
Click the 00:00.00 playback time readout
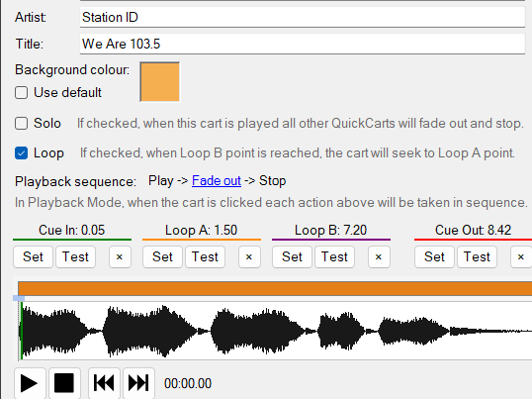[x=188, y=384]
